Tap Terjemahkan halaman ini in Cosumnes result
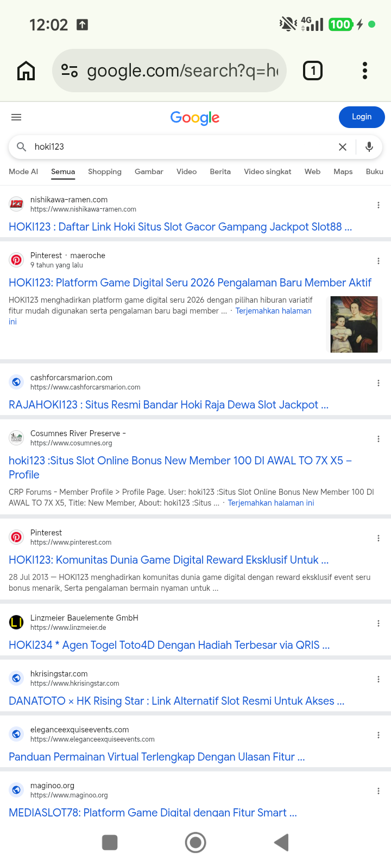This screenshot has height=868, width=391. click(271, 503)
